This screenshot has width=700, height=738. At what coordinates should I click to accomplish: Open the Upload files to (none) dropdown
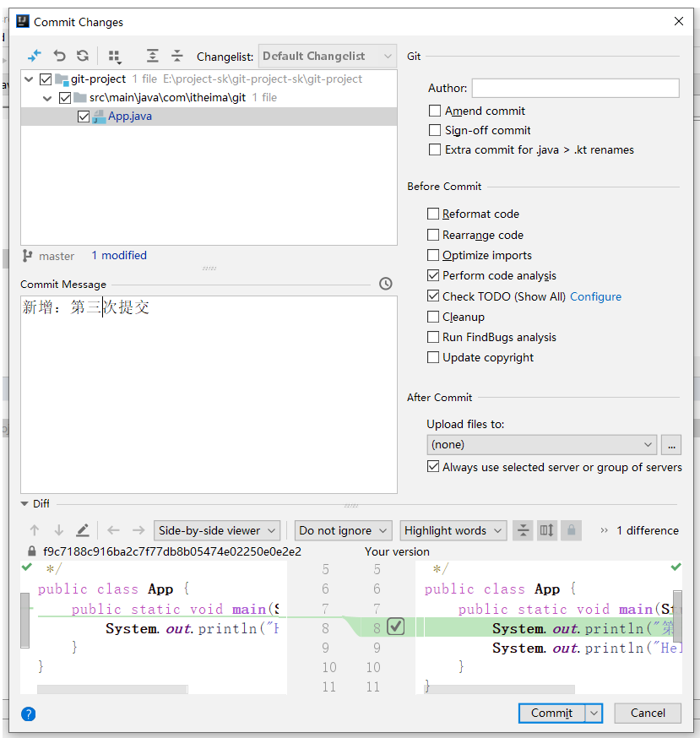pos(542,445)
